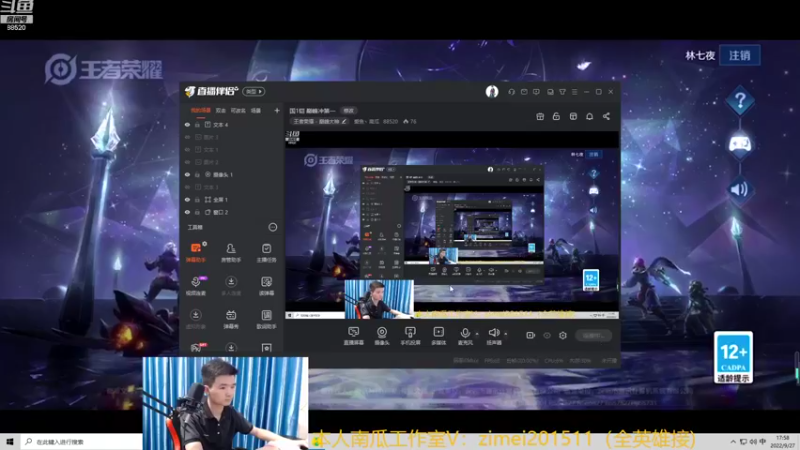800x450 pixels.
Task: Click the notification bell icon
Action: (x=589, y=116)
